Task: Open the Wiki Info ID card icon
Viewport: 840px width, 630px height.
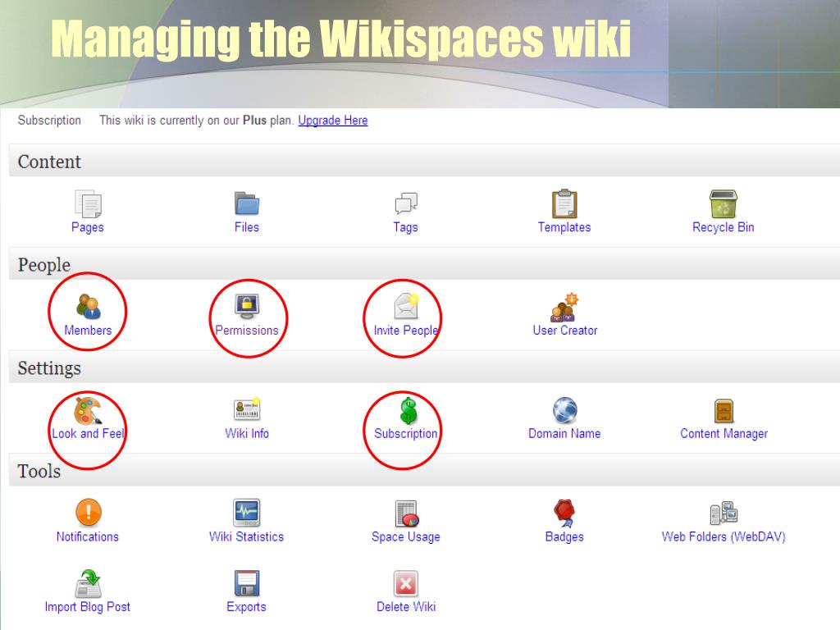Action: [x=247, y=409]
